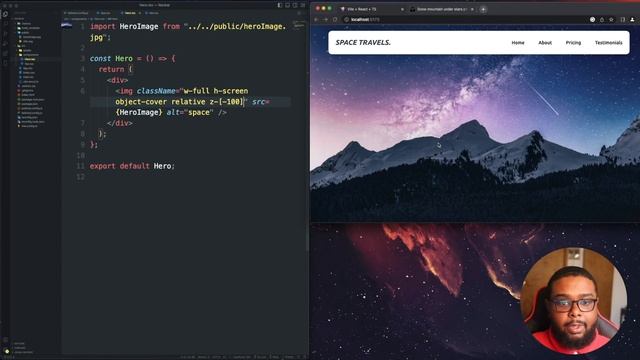Click the Pricing link in the site navbar
640x360 pixels.
click(573, 42)
